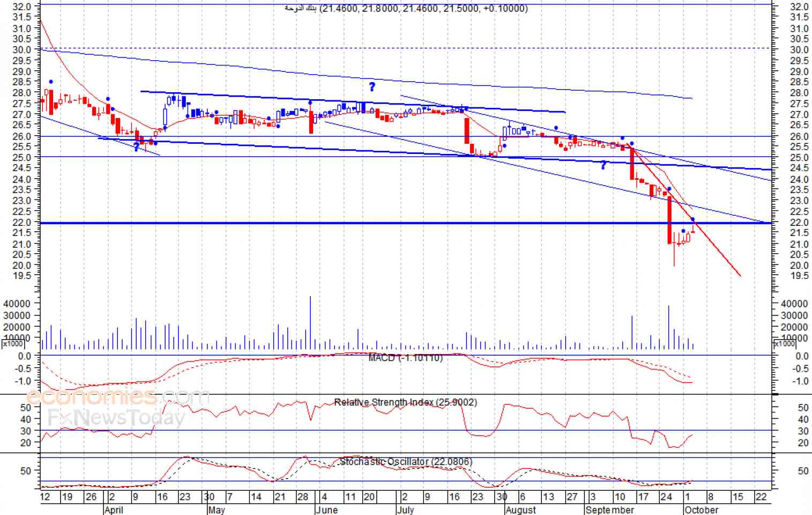Click the '-1.0' MACD value on right axis
Image resolution: width=812 pixels, height=515 pixels.
(x=800, y=381)
